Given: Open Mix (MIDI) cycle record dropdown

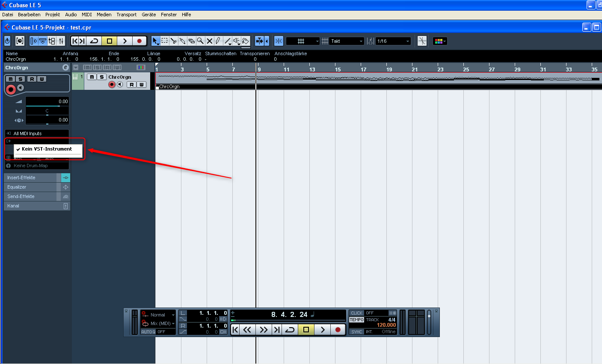Looking at the screenshot, I should 158,323.
